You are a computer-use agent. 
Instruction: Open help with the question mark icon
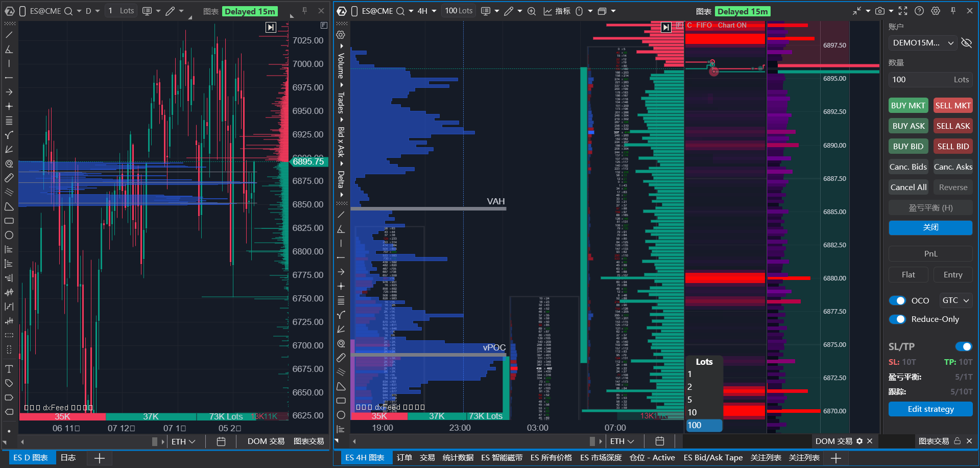click(919, 11)
